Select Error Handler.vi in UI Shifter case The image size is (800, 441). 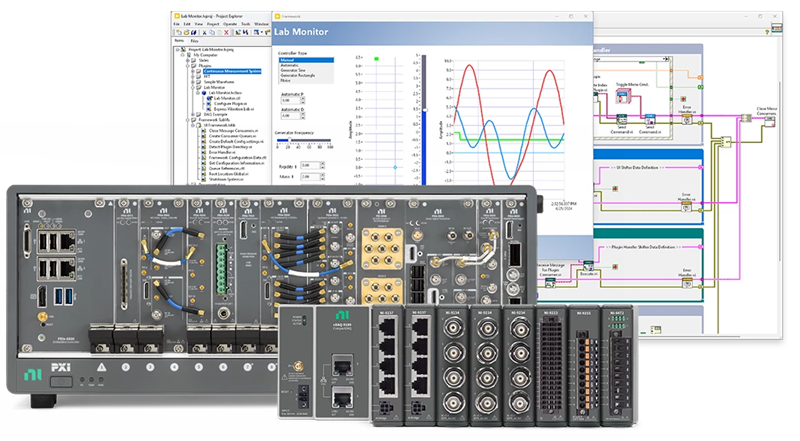pyautogui.click(x=687, y=206)
